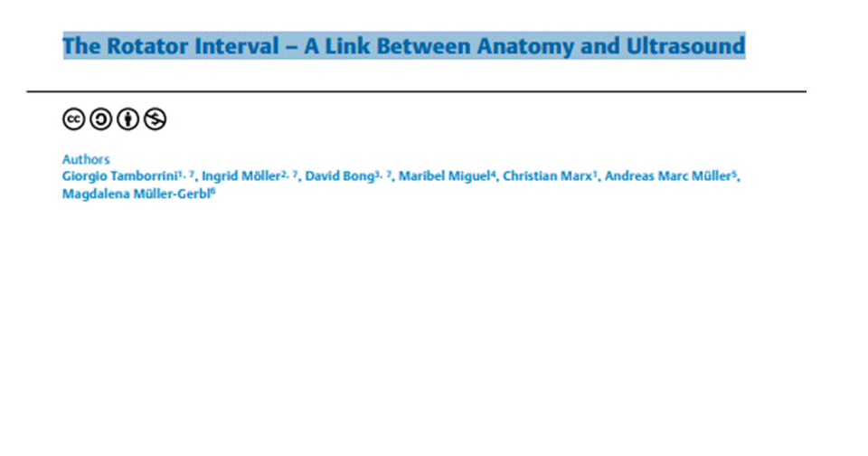
Task: Select author David Bong
Action: click(x=340, y=176)
